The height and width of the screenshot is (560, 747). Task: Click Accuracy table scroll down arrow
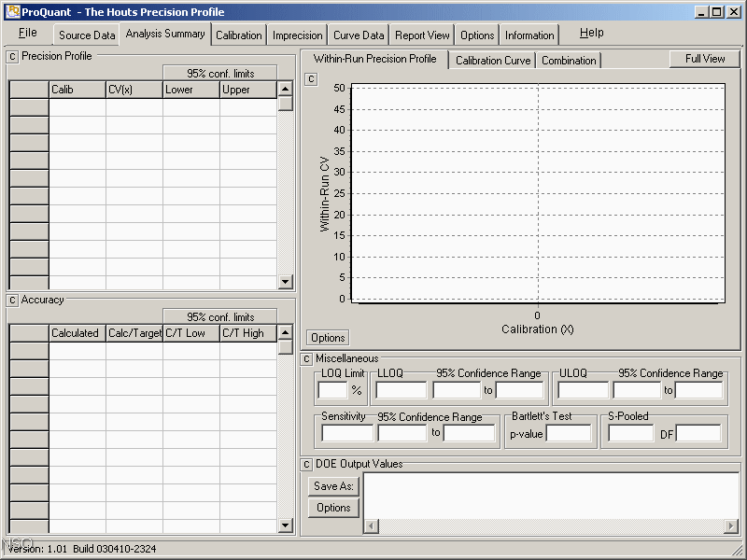tap(285, 525)
